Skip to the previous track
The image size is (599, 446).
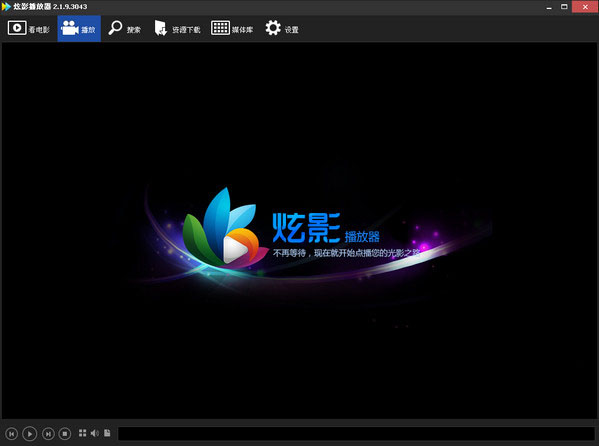click(x=12, y=434)
